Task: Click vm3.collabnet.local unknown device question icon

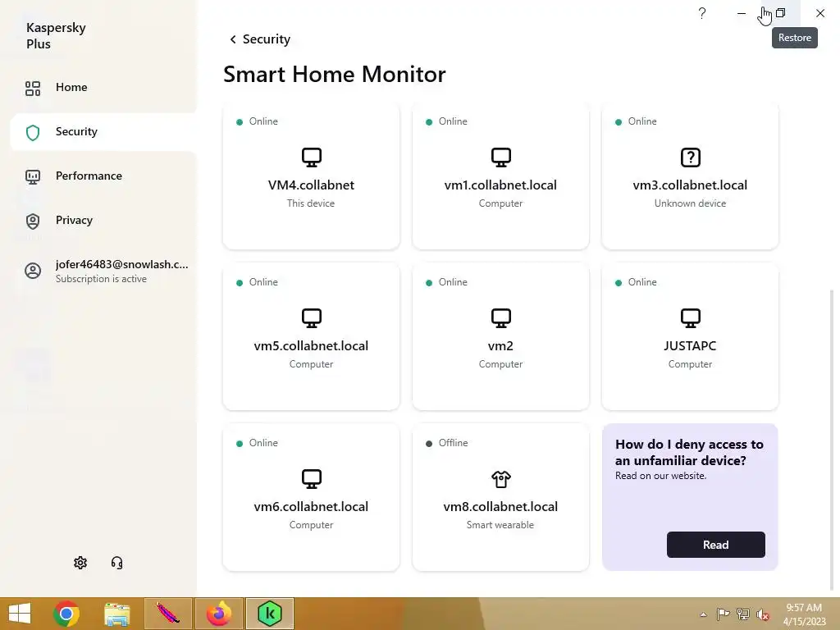Action: coord(691,157)
